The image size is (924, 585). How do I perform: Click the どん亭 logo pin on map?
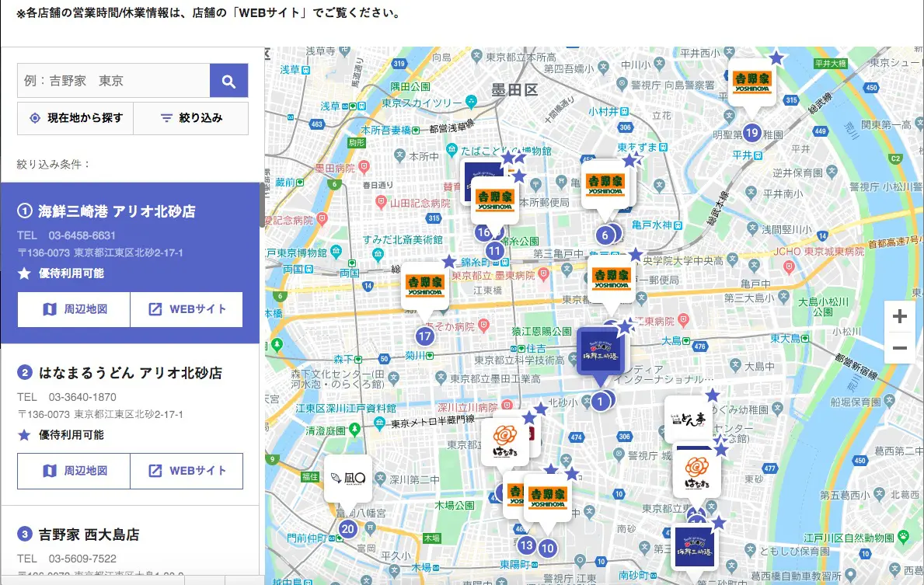click(688, 419)
